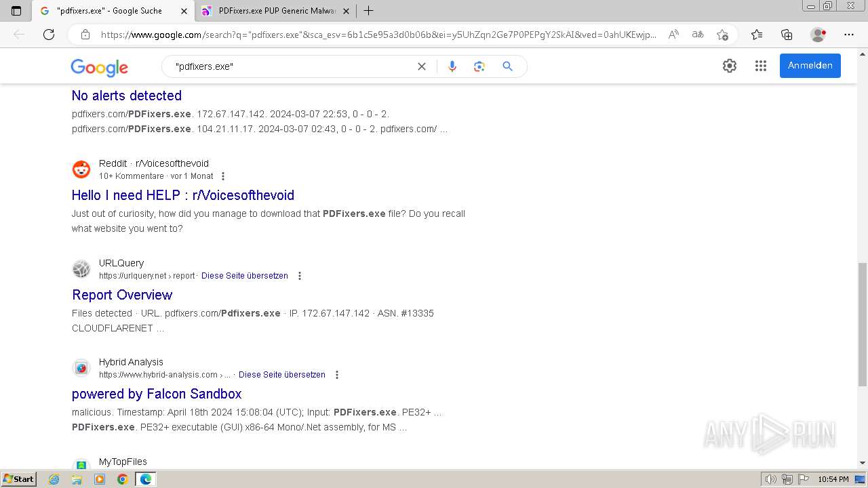Screen dimensions: 868x488
Task: Launch Internet Explorer from taskbar
Action: coord(54,479)
